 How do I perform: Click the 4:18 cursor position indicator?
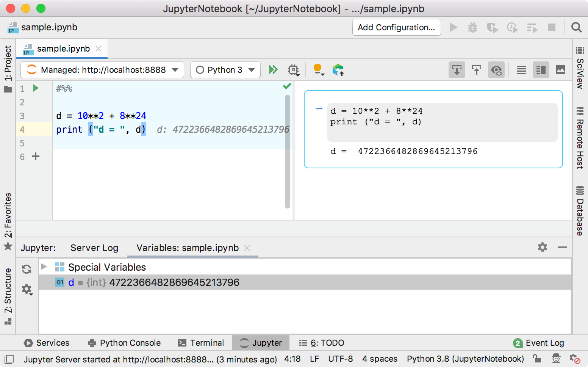292,359
